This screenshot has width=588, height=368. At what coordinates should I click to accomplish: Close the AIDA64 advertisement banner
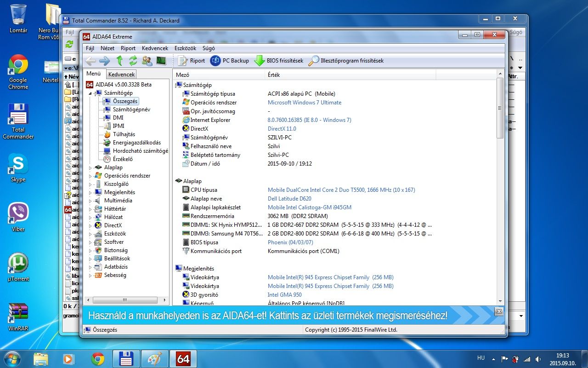click(x=499, y=311)
